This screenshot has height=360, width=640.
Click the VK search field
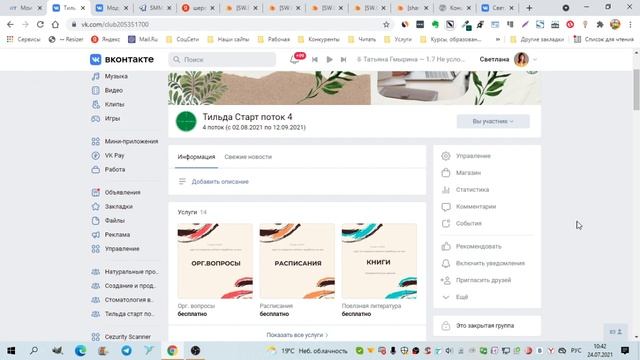[x=222, y=60]
